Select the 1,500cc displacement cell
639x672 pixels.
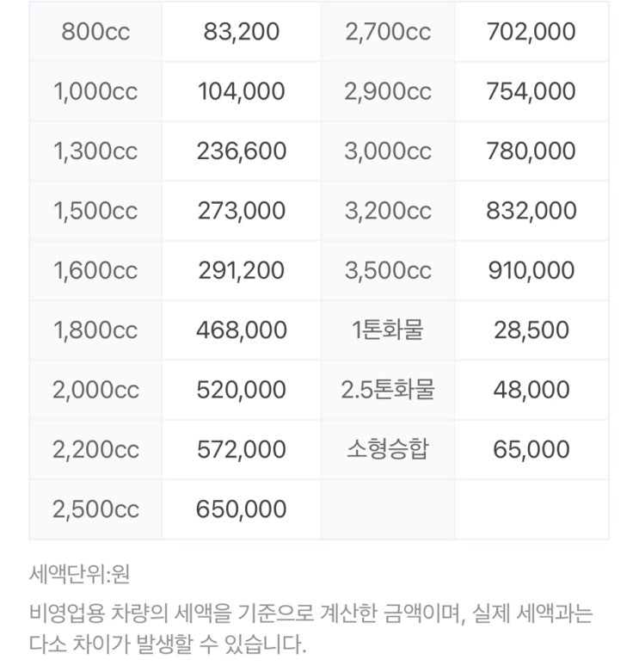95,211
